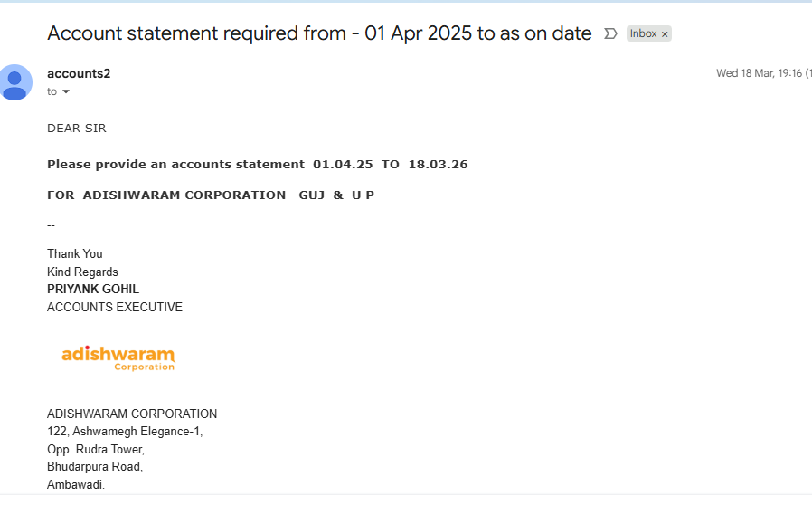Remove the Inbox label with its x
Screen dimensions: 812x505
[x=665, y=34]
